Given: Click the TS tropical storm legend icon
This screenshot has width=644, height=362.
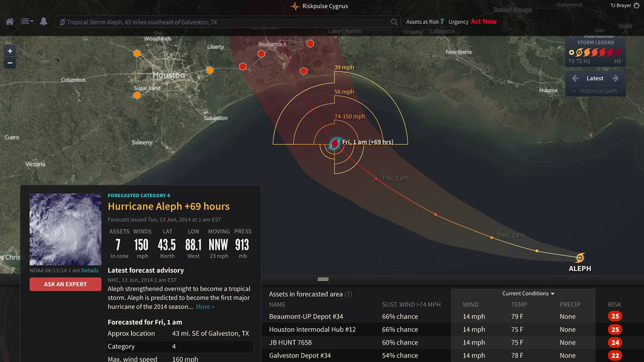Looking at the screenshot, I should (x=579, y=53).
